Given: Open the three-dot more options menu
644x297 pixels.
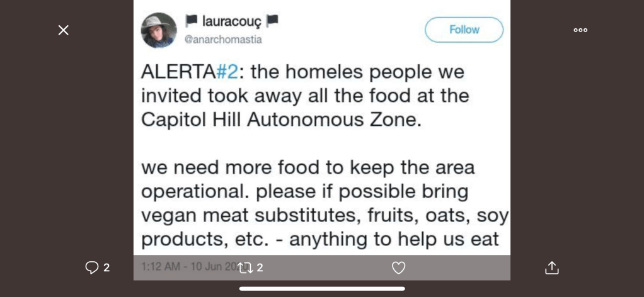Looking at the screenshot, I should tap(580, 30).
